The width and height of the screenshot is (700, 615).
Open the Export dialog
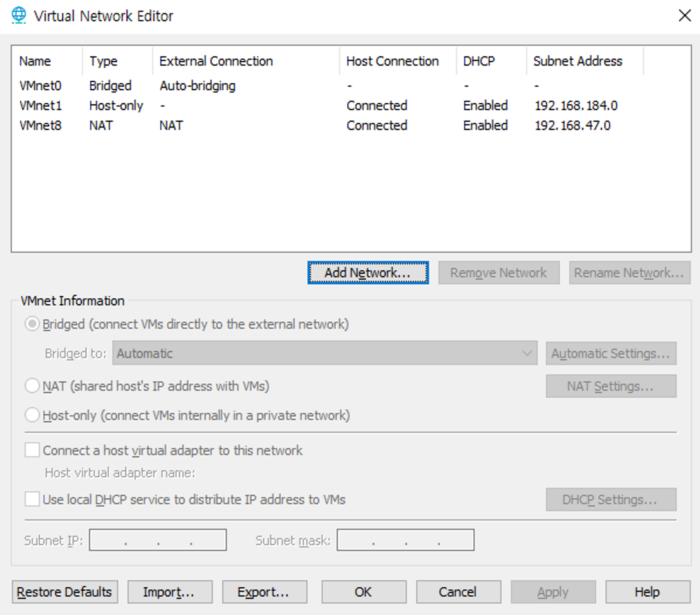pos(265,592)
